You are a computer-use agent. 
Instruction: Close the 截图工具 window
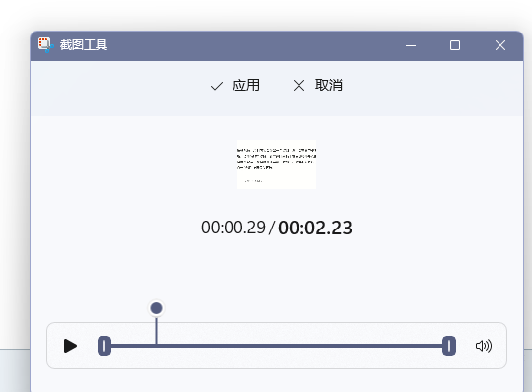click(500, 45)
